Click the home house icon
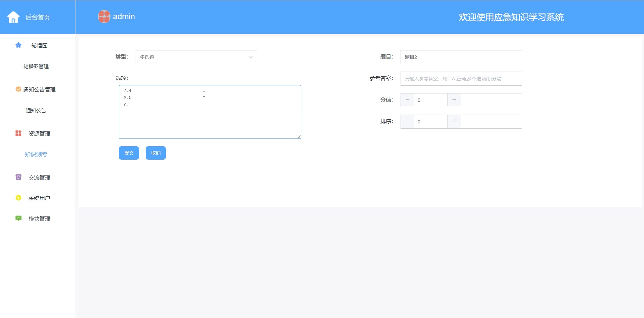Viewport: 644px width, 318px height. tap(13, 17)
